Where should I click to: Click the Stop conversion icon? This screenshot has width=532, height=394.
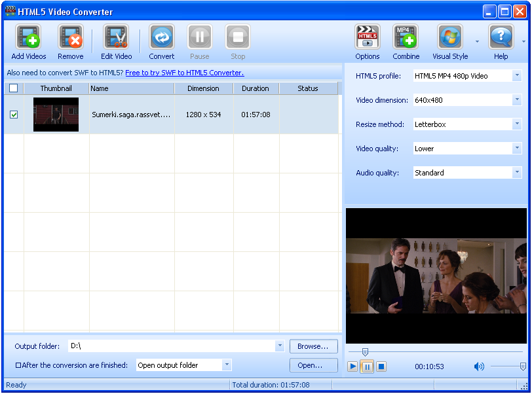tap(238, 37)
